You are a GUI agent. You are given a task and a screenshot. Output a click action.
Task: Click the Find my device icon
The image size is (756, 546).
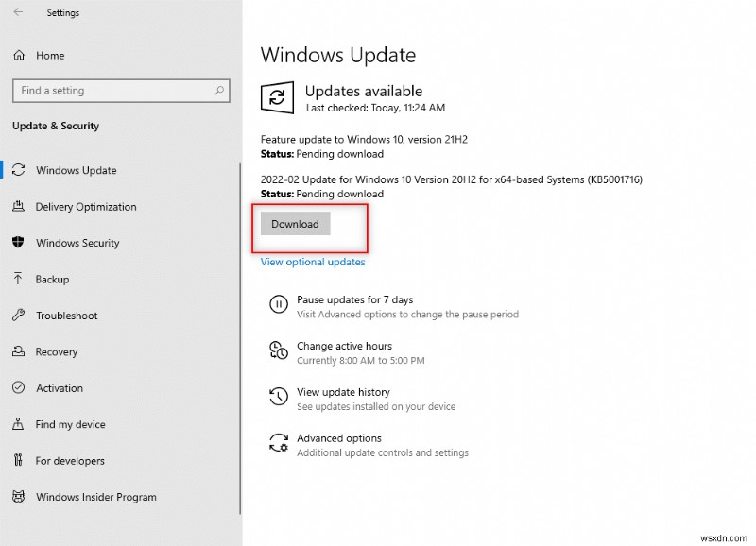click(x=20, y=424)
